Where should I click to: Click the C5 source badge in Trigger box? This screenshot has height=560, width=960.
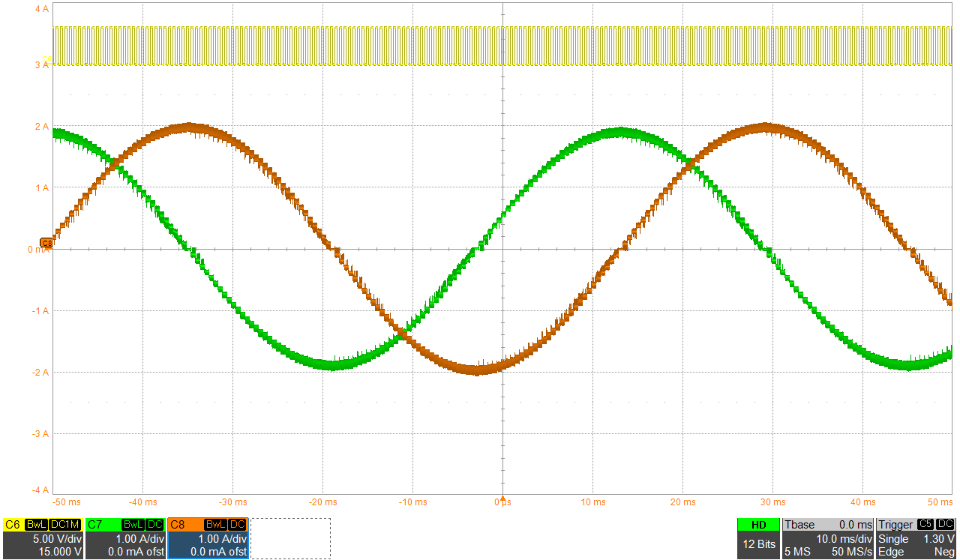[x=925, y=525]
